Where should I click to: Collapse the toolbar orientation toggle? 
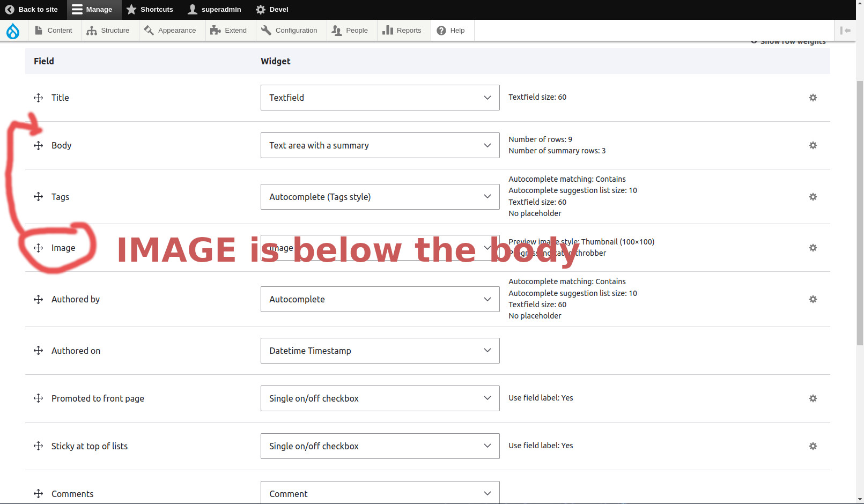coord(845,31)
